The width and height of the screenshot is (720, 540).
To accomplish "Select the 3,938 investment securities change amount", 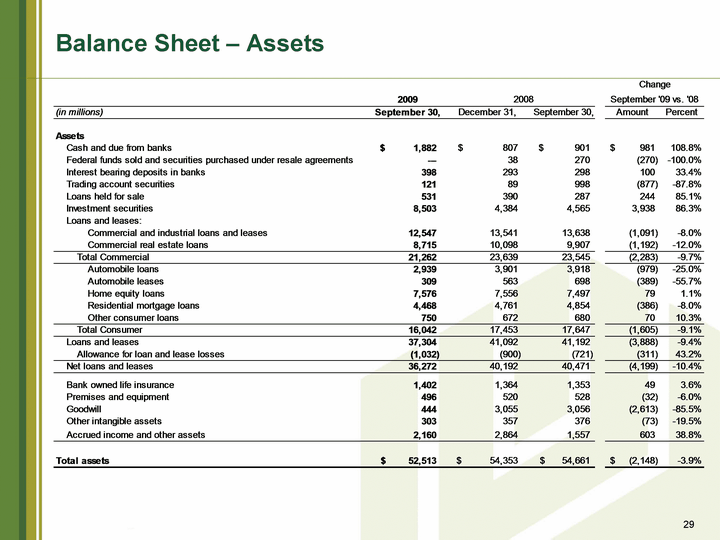I will tap(643, 208).
